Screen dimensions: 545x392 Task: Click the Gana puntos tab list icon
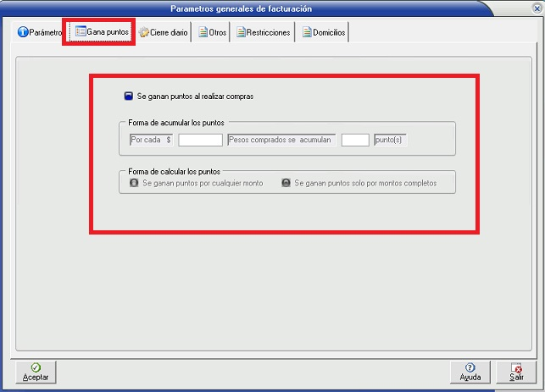tap(80, 32)
